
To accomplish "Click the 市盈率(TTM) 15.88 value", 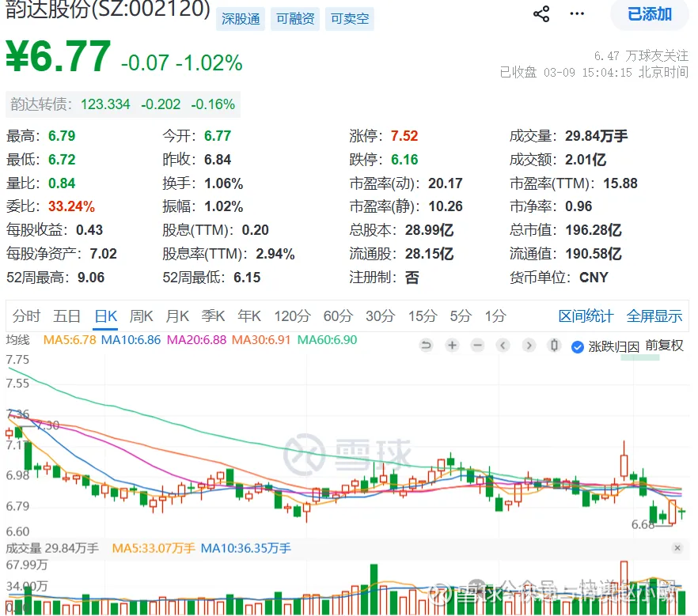I will pos(620,183).
